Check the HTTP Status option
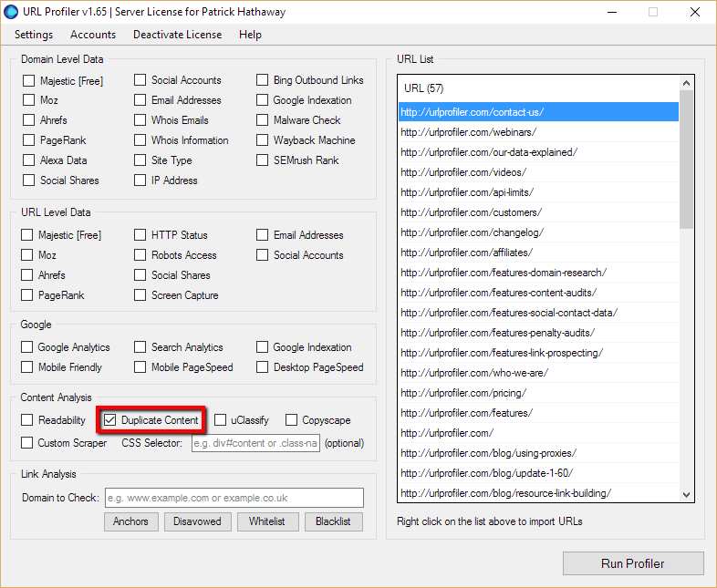717x588 pixels. [140, 235]
